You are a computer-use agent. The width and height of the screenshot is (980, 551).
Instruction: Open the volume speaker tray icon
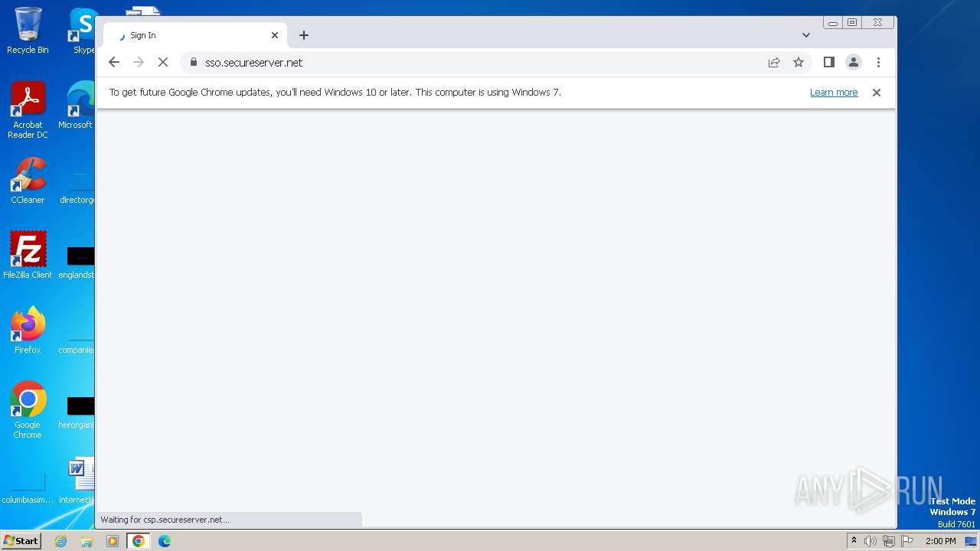point(871,541)
